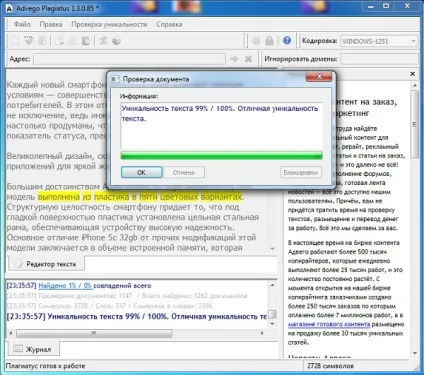Click right panel scroll down arrow
Screen dimensions: 424x375
pos(415,353)
